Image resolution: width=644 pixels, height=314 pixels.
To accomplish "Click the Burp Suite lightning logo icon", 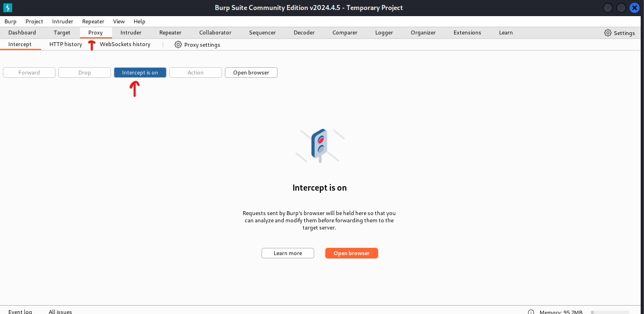I will point(7,7).
